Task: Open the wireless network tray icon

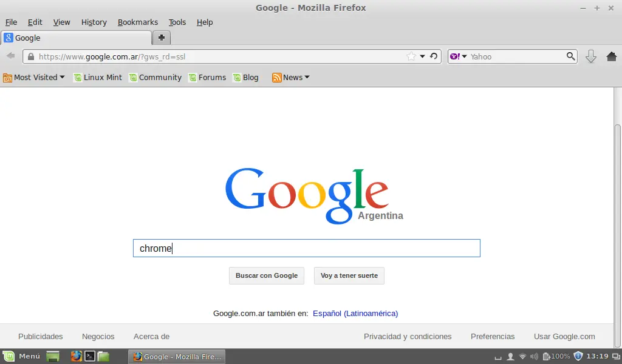Action: tap(522, 357)
